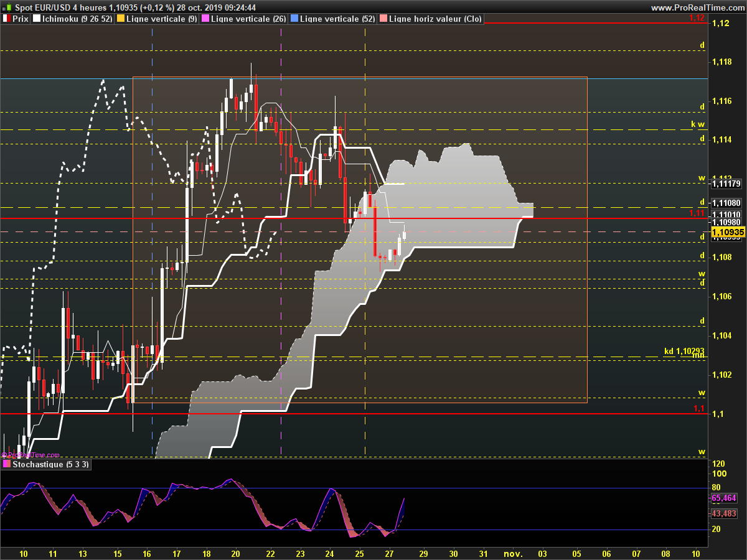Click the orange Ligne verticale (9) swatch
Screen dimensions: 747x560
click(121, 19)
